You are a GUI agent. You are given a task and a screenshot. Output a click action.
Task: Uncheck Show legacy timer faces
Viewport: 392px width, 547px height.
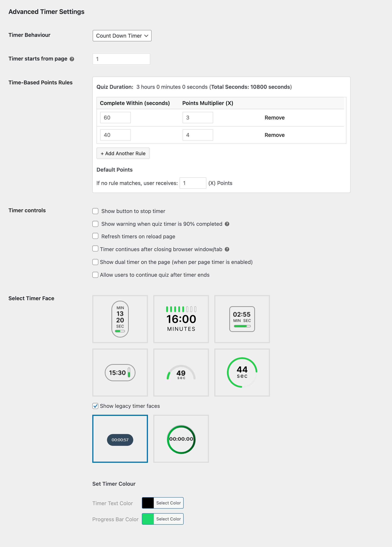95,406
